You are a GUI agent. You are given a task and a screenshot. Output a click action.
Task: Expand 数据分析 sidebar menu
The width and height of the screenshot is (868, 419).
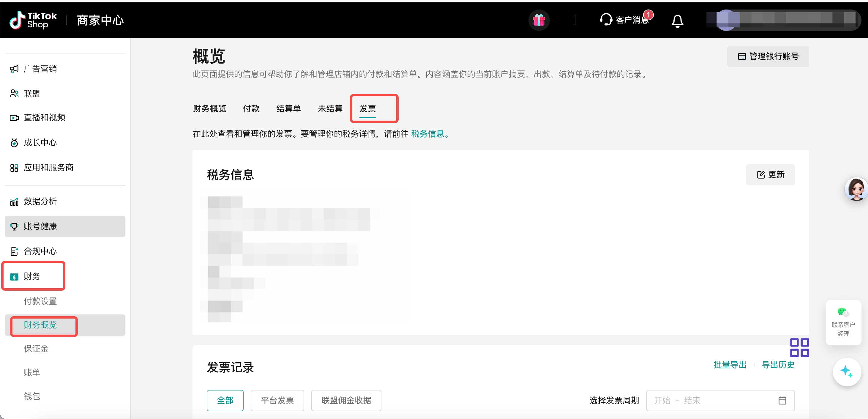40,201
